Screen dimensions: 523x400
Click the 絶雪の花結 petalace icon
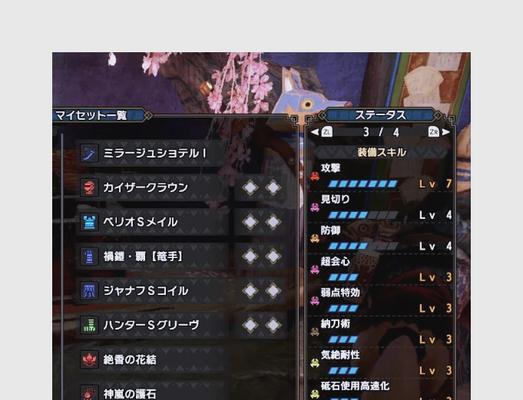(x=89, y=360)
